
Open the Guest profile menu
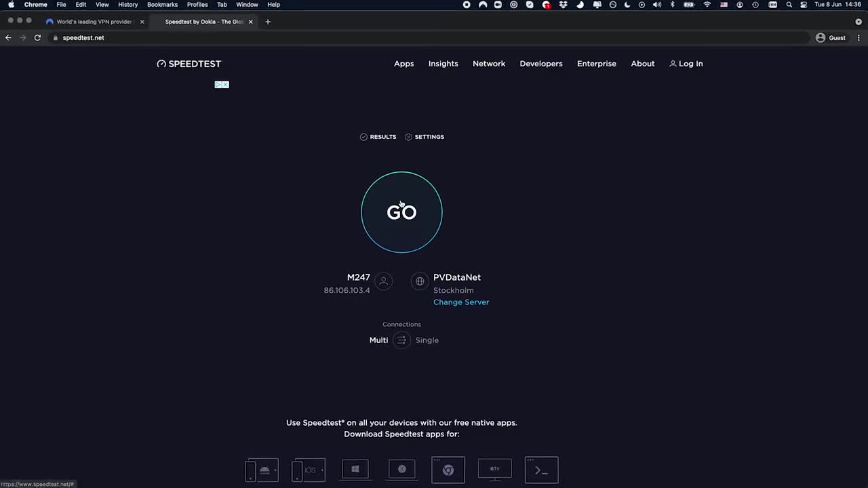tap(831, 38)
